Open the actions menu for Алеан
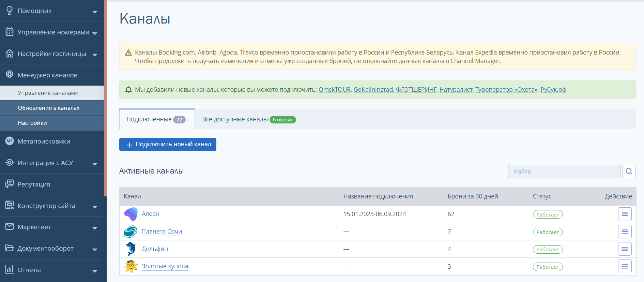Viewport: 644px width, 282px height. point(625,214)
